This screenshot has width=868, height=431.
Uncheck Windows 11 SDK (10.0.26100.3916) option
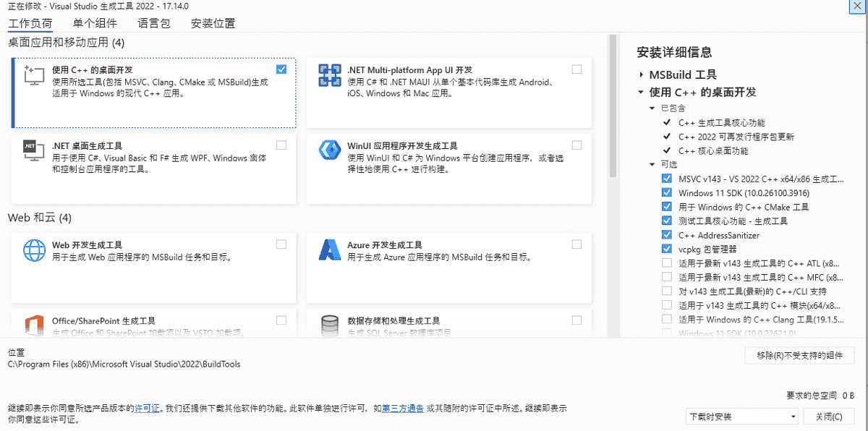click(666, 192)
